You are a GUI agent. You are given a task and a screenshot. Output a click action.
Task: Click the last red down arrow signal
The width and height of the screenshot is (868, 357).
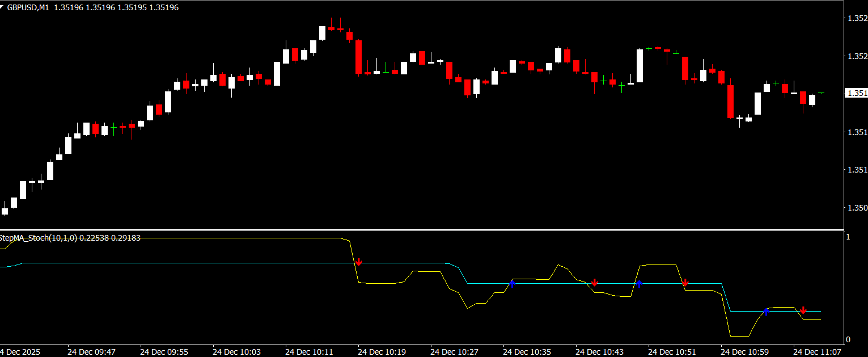[x=803, y=310]
